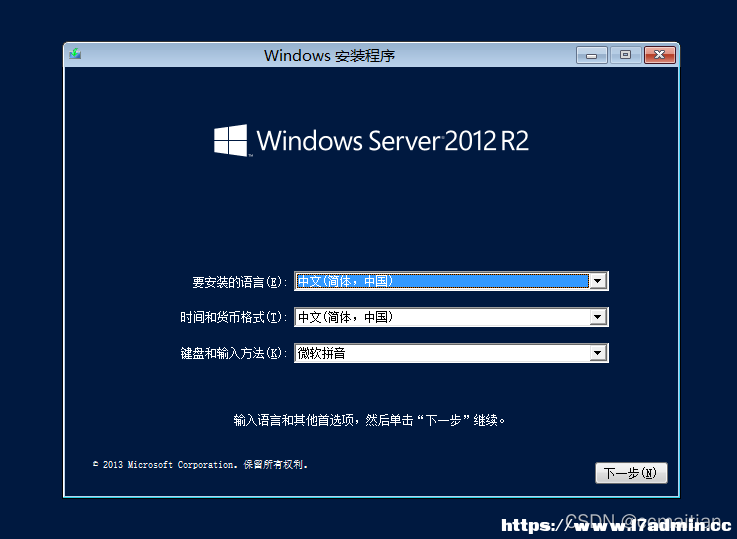
Task: Click the 要安装的语言(E) label
Action: point(239,282)
